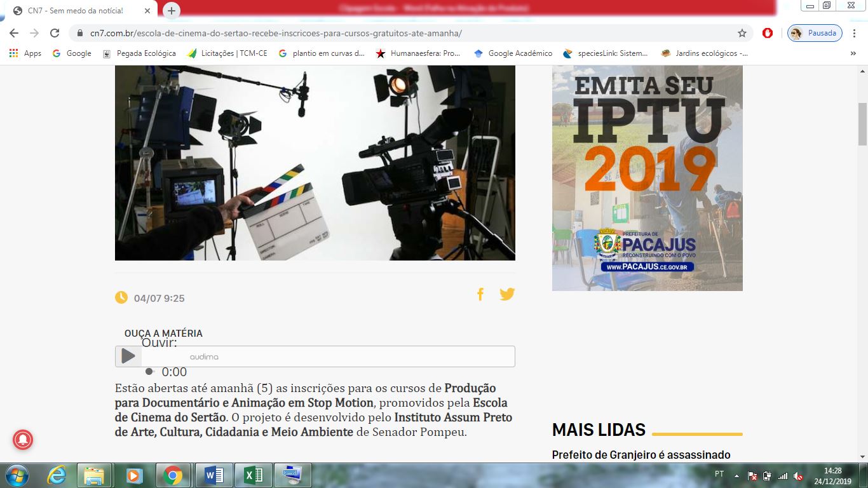Reload the current page
Image resolution: width=868 pixels, height=488 pixels.
[55, 33]
